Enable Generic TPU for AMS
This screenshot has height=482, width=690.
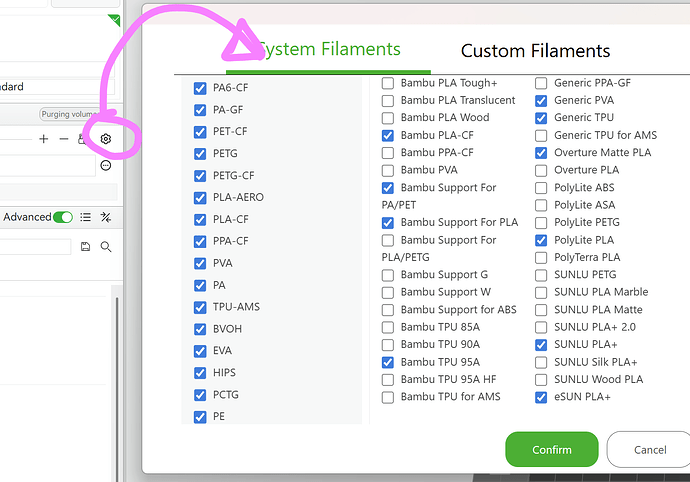(541, 136)
